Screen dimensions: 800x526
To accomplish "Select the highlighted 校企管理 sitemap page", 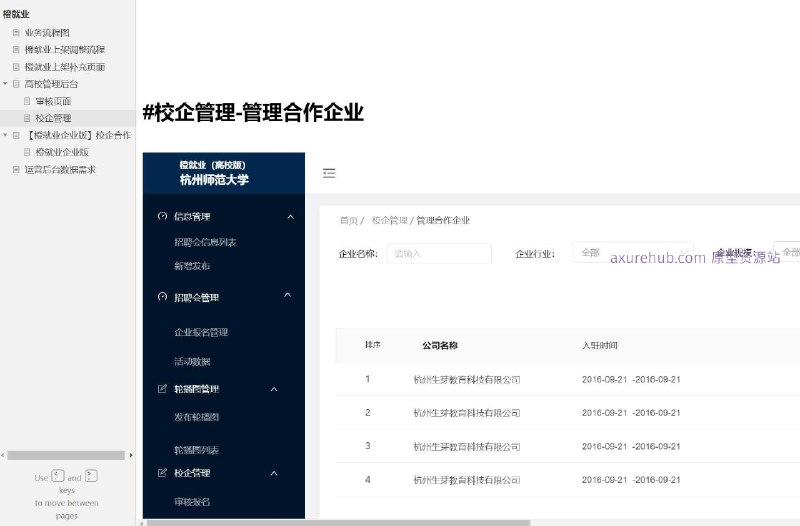I will 53,118.
